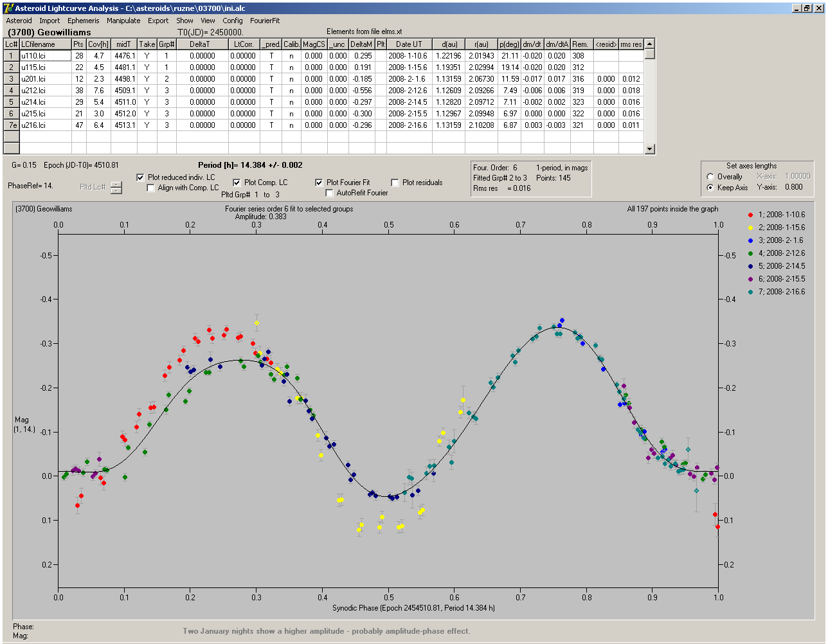This screenshot has height=644, width=828.
Task: Click the blue legend marker 2008- 2- 1.6
Action: 751,240
